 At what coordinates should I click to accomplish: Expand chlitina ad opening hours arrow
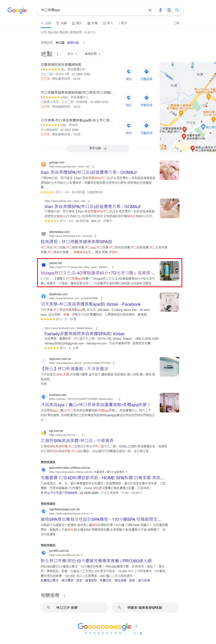point(141,493)
